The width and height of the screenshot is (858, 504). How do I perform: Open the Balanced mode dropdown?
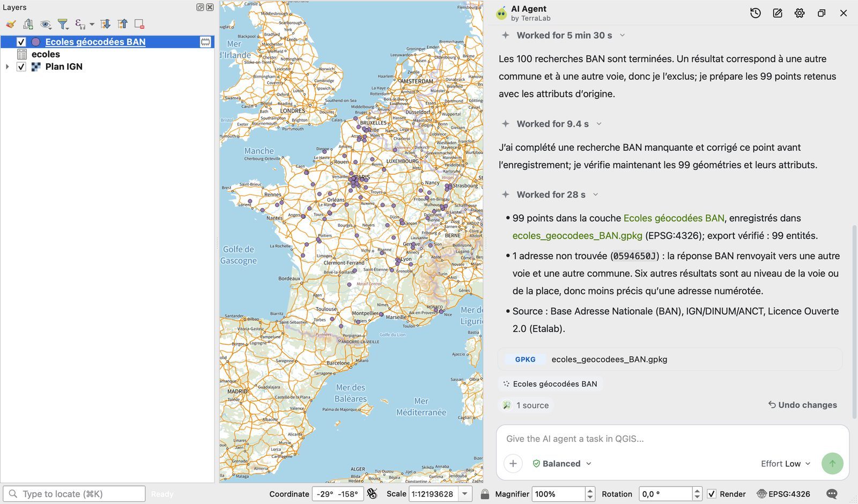point(561,464)
